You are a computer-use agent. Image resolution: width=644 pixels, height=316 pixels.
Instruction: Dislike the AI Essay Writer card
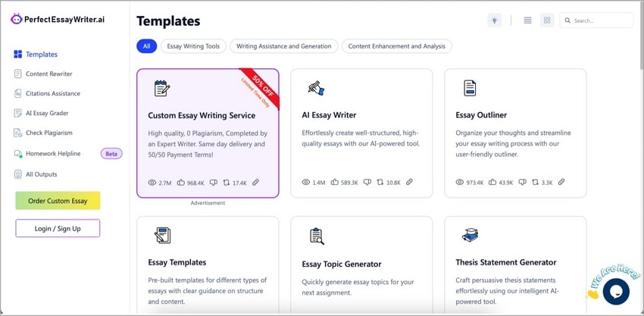[367, 182]
